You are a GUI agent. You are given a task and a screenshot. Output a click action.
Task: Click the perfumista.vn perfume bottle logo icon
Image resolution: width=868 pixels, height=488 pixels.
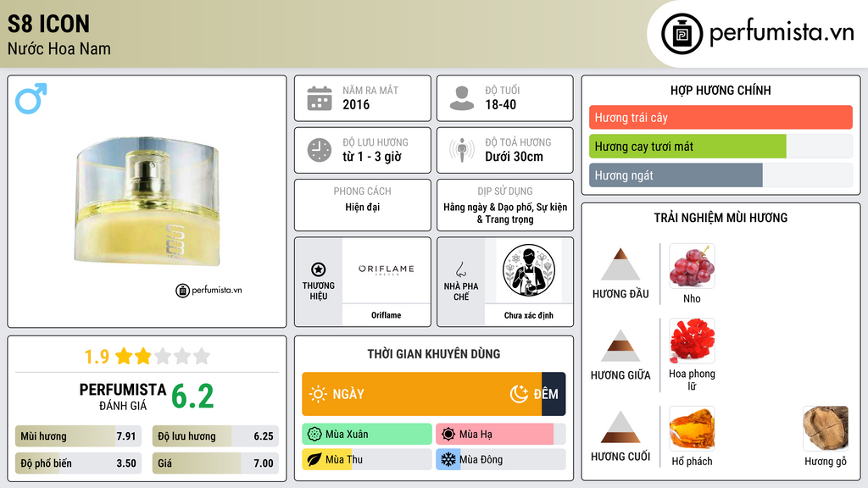coord(682,34)
